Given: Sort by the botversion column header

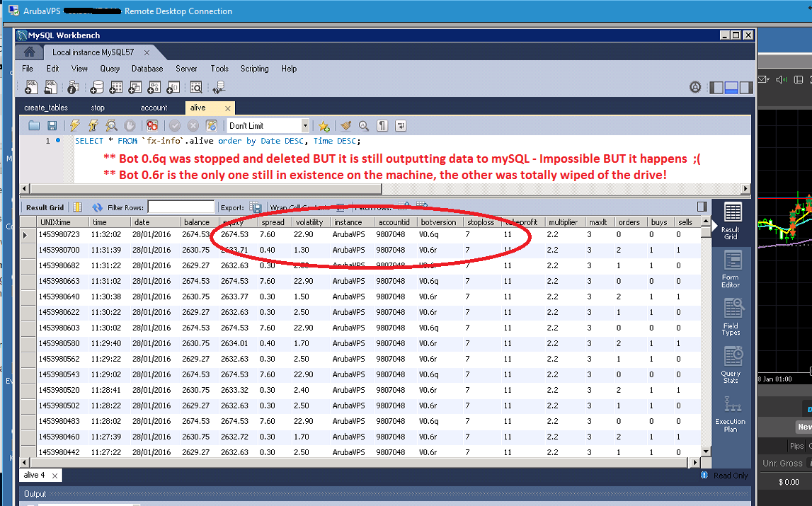Looking at the screenshot, I should tap(438, 222).
